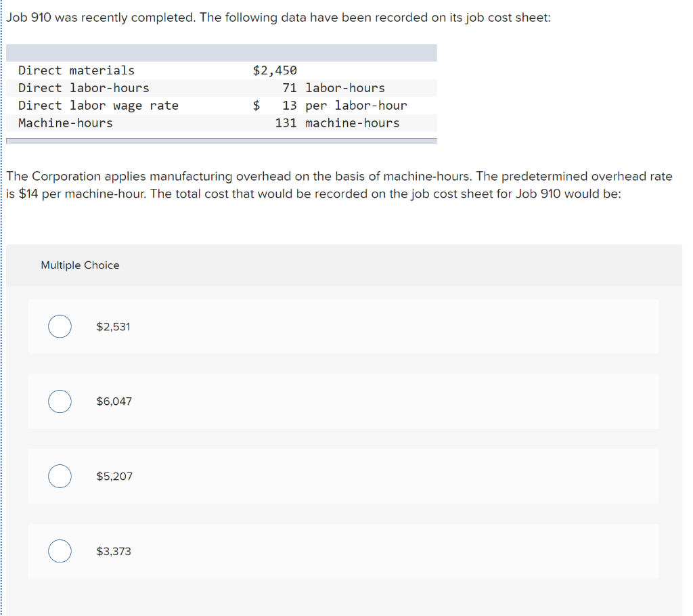This screenshot has width=693, height=616.
Task: Click the $3,373 answer text
Action: pyautogui.click(x=114, y=552)
